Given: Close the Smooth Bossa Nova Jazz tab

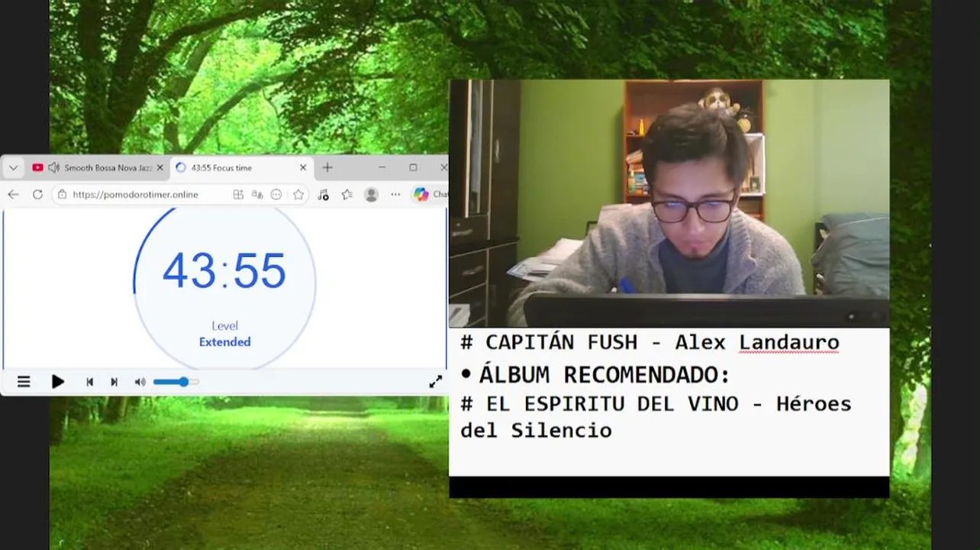Looking at the screenshot, I should tap(160, 167).
